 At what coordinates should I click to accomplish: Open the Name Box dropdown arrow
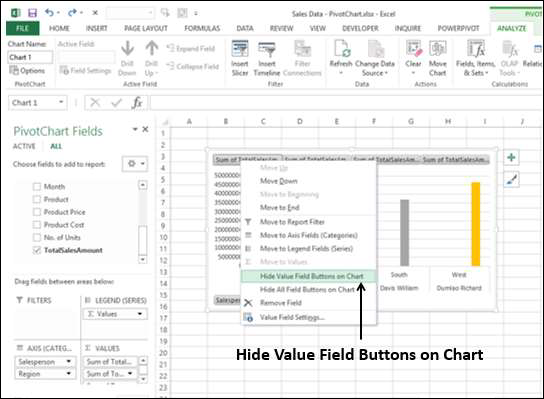(x=61, y=102)
